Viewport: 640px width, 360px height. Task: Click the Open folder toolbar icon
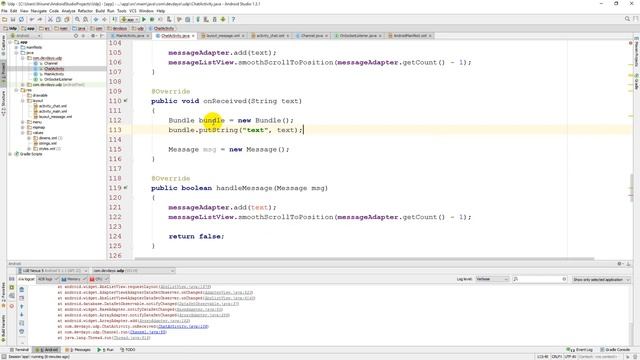point(4,19)
